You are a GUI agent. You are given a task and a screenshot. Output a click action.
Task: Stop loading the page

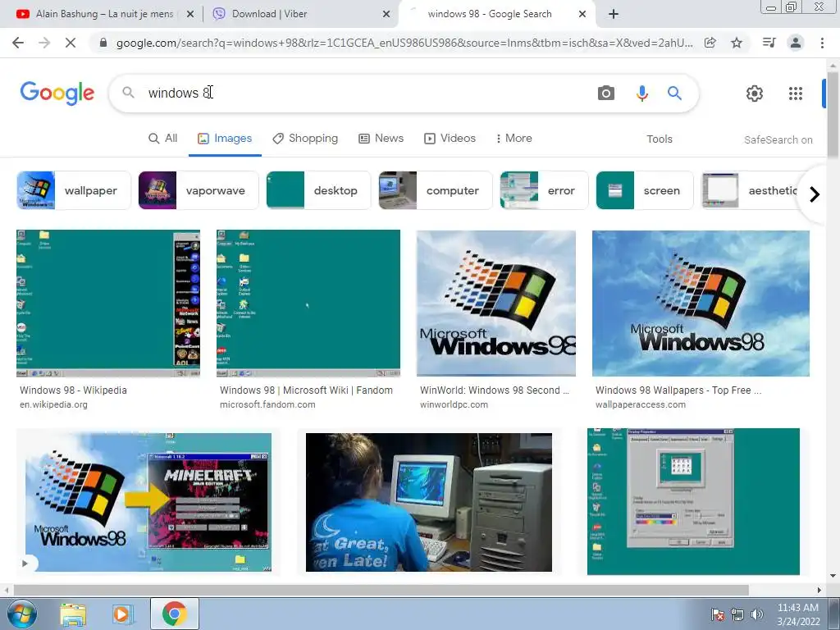71,43
